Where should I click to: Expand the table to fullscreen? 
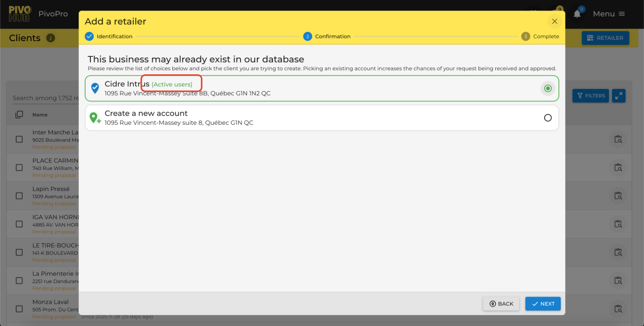[618, 96]
